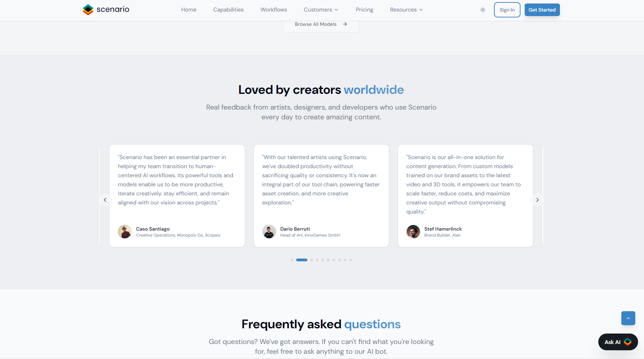Navigate to Home in the navbar
644x359 pixels.
coord(188,10)
